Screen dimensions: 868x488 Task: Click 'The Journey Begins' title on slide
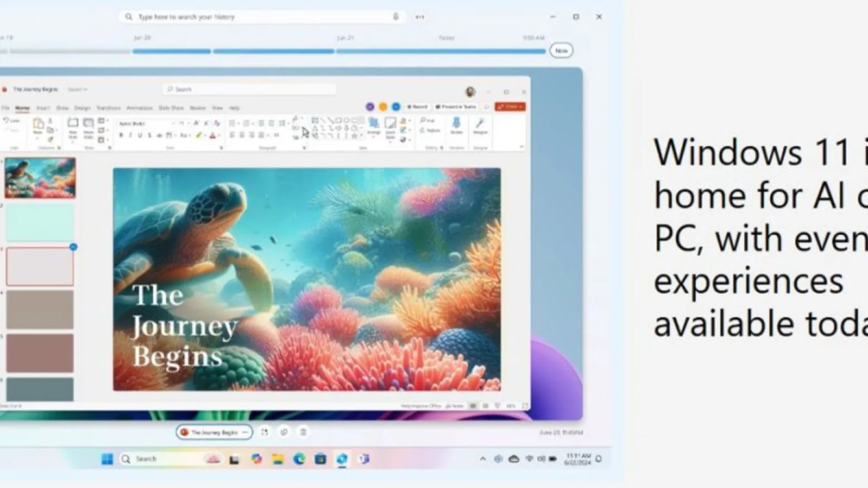[184, 326]
